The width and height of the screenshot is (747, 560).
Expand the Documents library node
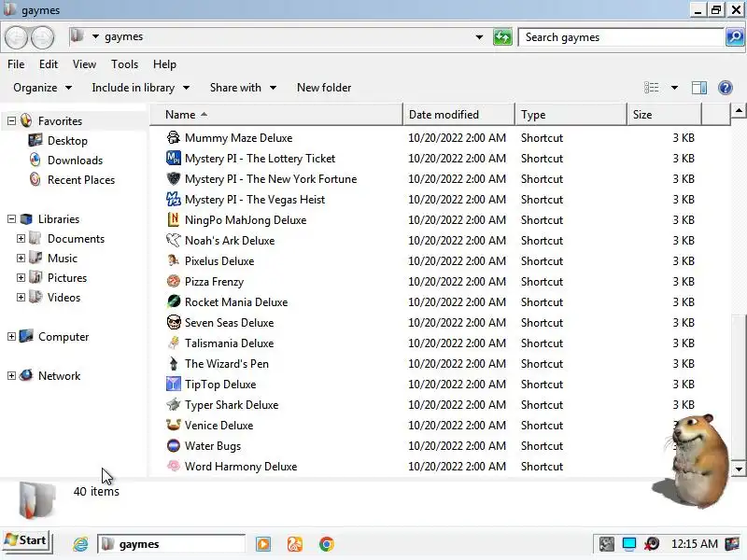(x=21, y=239)
